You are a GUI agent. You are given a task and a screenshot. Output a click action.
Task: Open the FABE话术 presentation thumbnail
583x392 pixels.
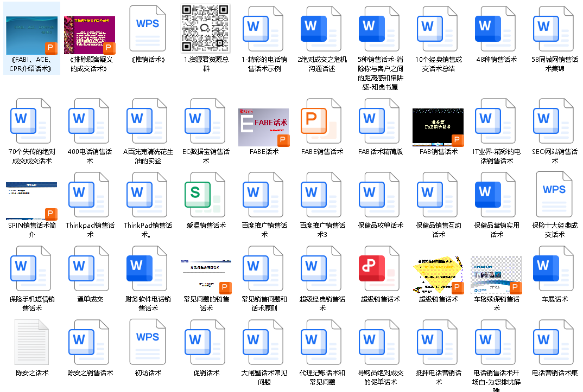coord(264,127)
